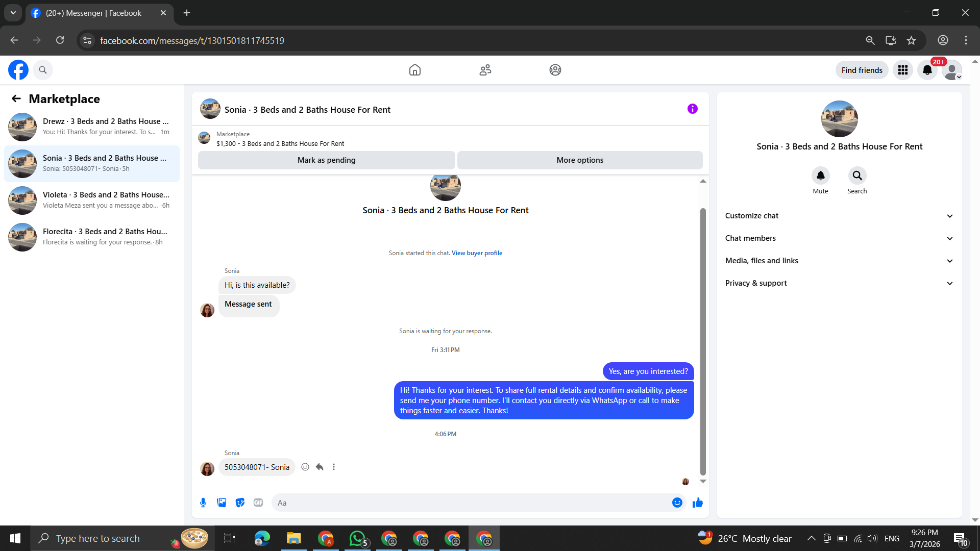Screen dimensions: 980x551
Task: Open Task View on the taskbar
Action: pyautogui.click(x=230, y=538)
